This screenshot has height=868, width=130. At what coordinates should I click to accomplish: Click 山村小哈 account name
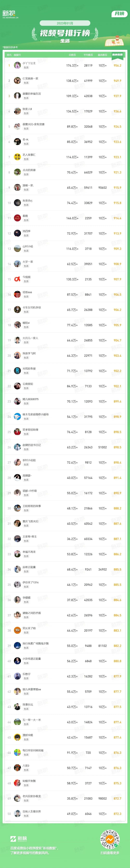pyautogui.click(x=28, y=246)
